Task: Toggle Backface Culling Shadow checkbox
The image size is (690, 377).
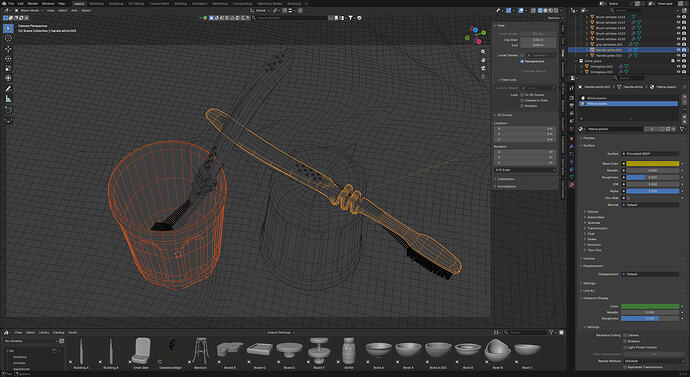Action: coord(625,341)
